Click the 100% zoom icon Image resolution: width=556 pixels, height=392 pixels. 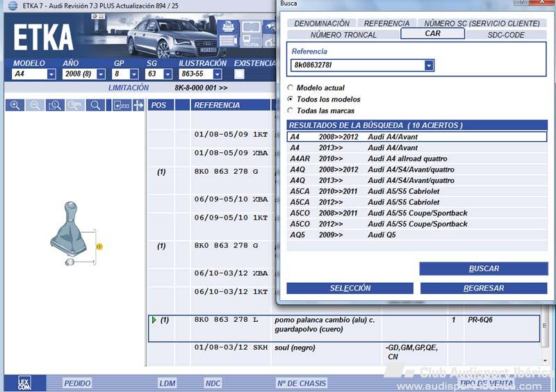(75, 105)
